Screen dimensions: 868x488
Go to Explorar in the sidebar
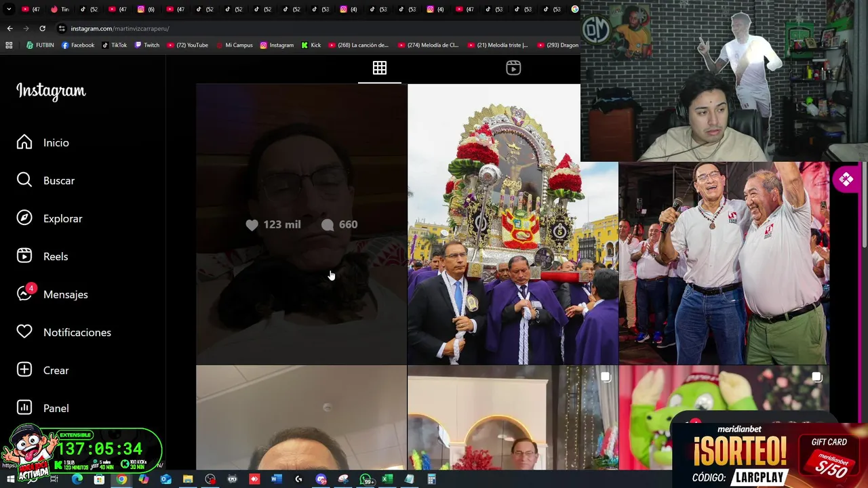click(x=50, y=218)
